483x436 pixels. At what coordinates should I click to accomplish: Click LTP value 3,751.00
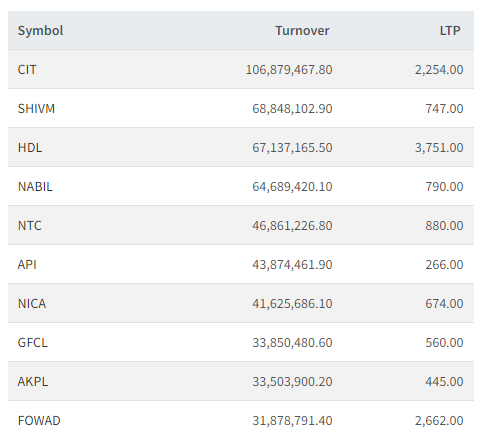(x=439, y=148)
